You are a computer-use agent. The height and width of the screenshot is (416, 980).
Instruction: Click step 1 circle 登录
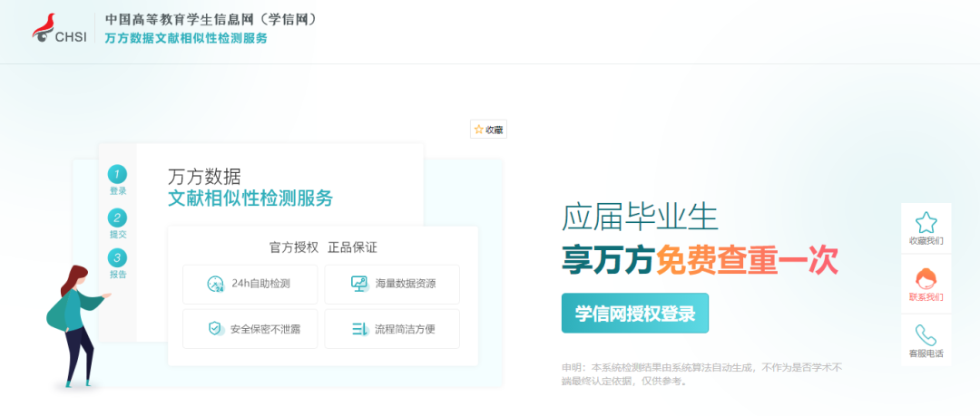117,175
